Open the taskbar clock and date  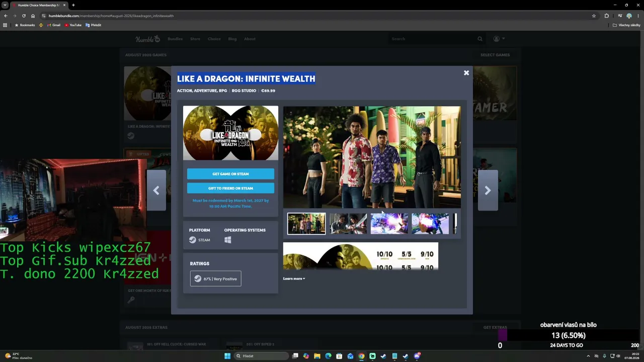(x=631, y=356)
